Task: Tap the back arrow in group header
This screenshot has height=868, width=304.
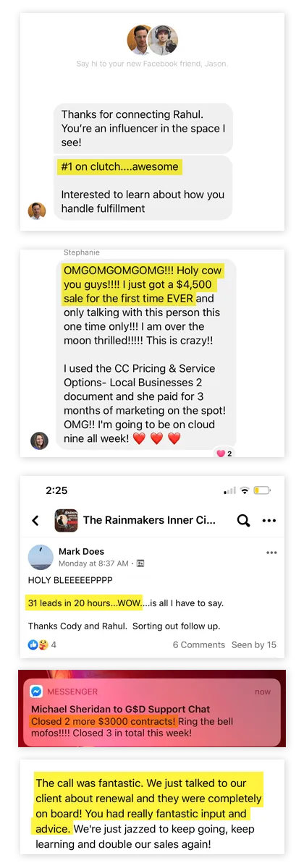Action: (x=35, y=520)
